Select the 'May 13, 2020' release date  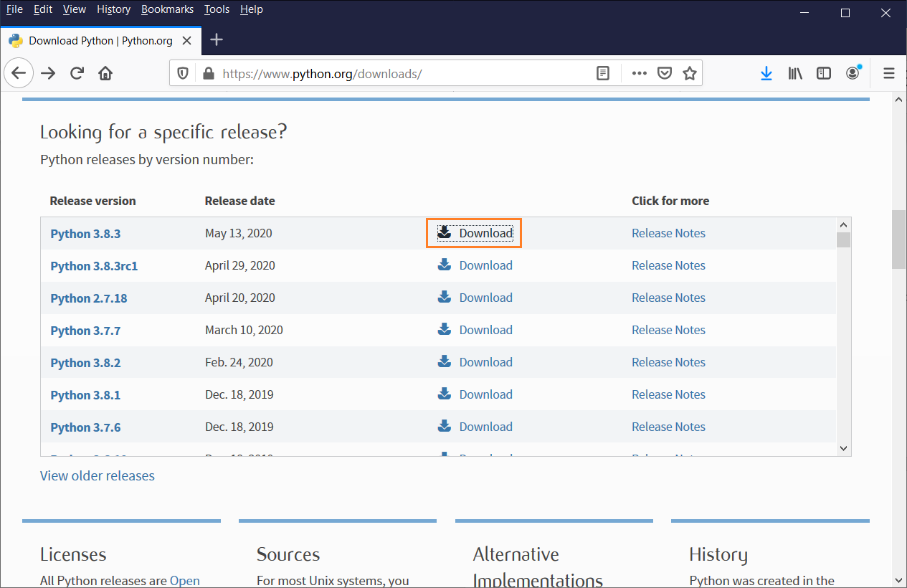point(239,233)
